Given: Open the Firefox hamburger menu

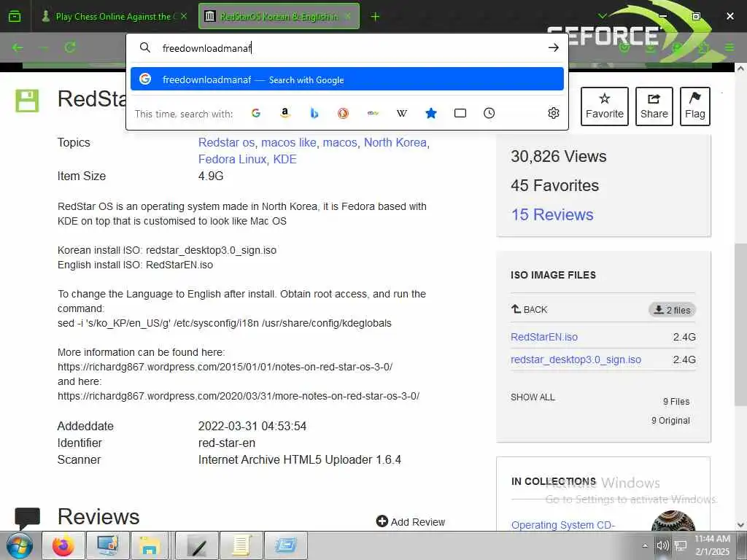Looking at the screenshot, I should click(729, 47).
